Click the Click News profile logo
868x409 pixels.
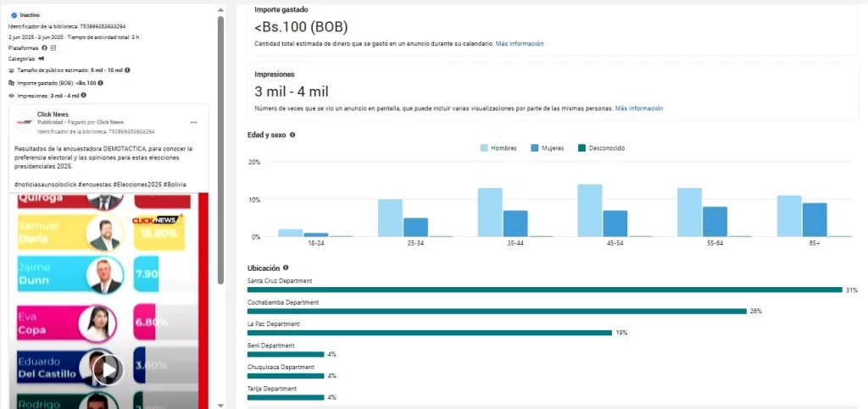[25, 123]
